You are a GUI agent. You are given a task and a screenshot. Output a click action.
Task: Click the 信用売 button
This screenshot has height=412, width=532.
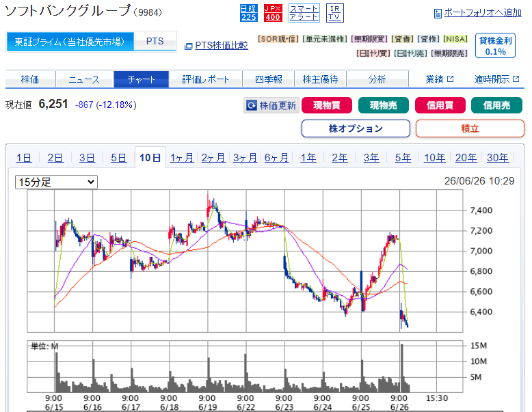click(496, 105)
